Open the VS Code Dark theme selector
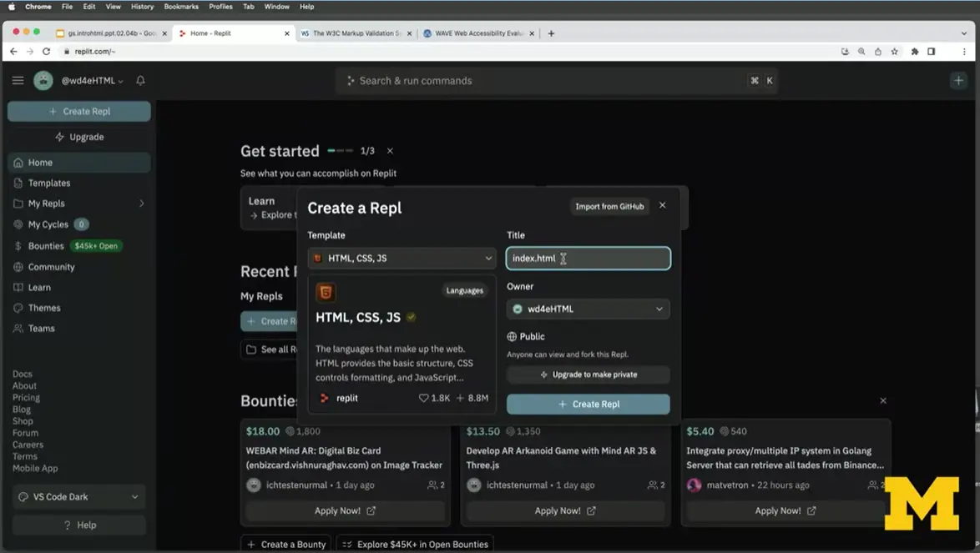Viewport: 980px width, 553px height. point(78,497)
